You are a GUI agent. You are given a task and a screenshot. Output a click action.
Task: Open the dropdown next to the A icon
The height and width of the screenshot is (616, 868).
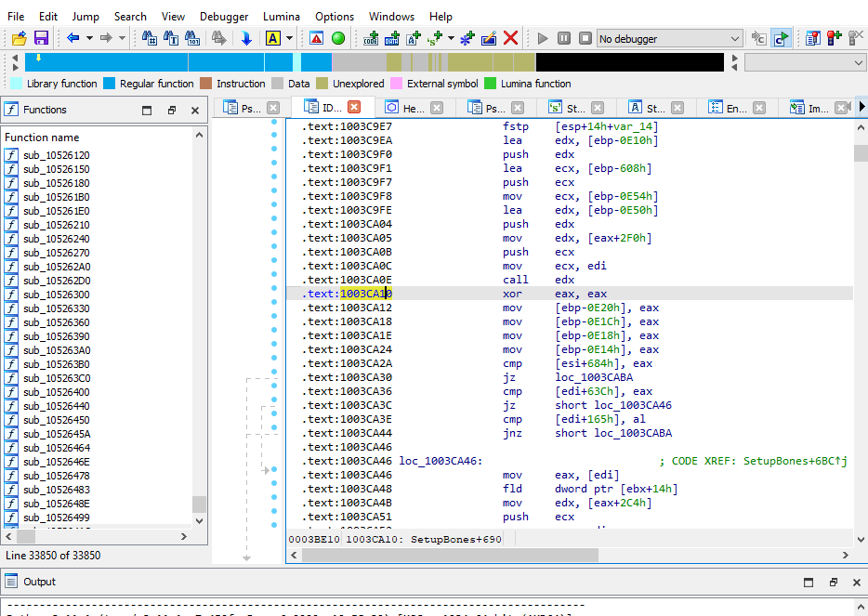(289, 38)
